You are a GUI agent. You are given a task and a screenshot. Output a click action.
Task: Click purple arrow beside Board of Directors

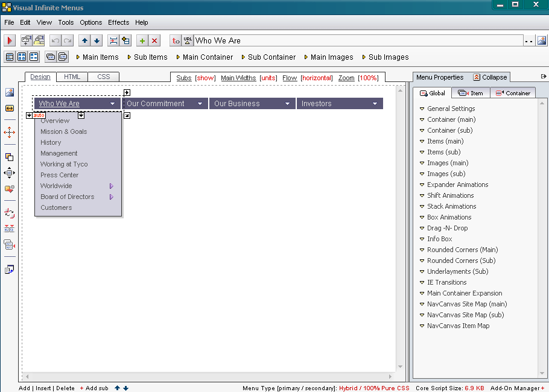[x=112, y=197]
